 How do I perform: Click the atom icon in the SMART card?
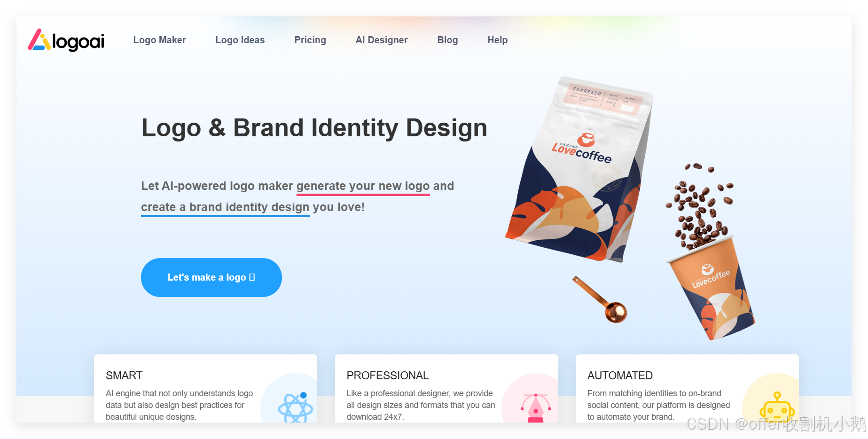click(295, 407)
